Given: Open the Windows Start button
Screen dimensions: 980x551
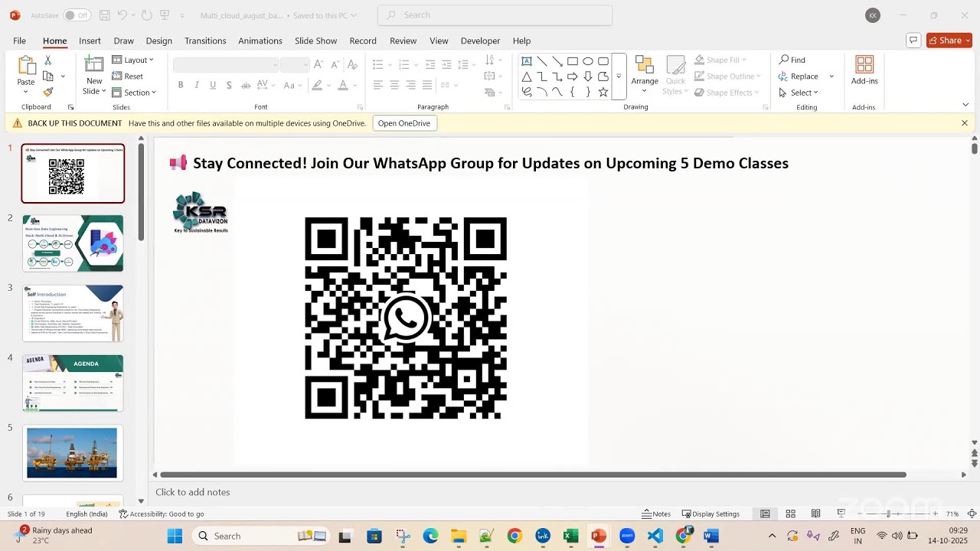Looking at the screenshot, I should [x=175, y=536].
